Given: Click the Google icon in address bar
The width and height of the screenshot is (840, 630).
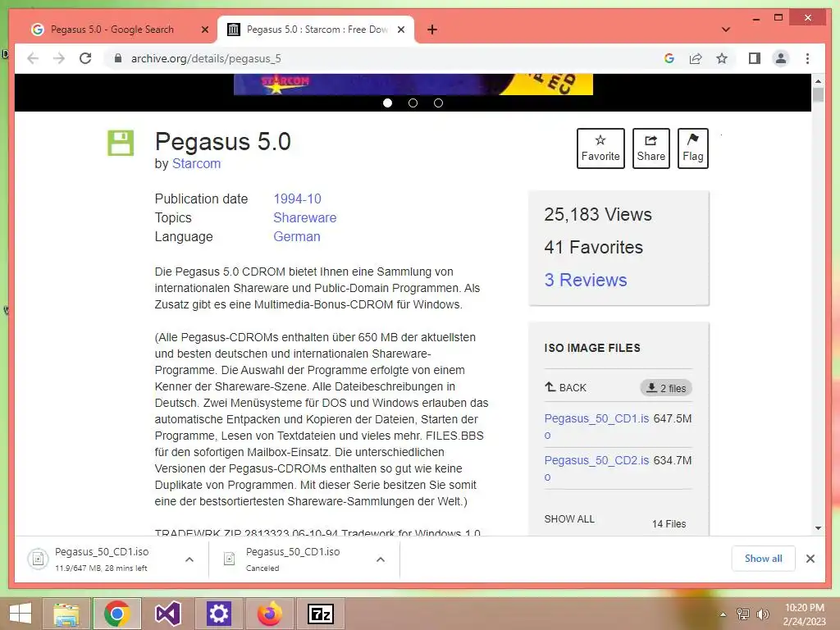Looking at the screenshot, I should coord(669,58).
